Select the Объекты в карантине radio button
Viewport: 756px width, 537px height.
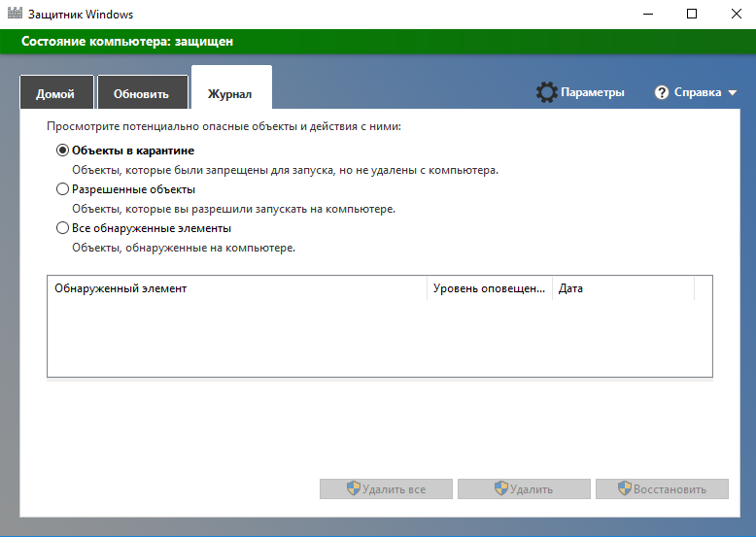tap(62, 151)
